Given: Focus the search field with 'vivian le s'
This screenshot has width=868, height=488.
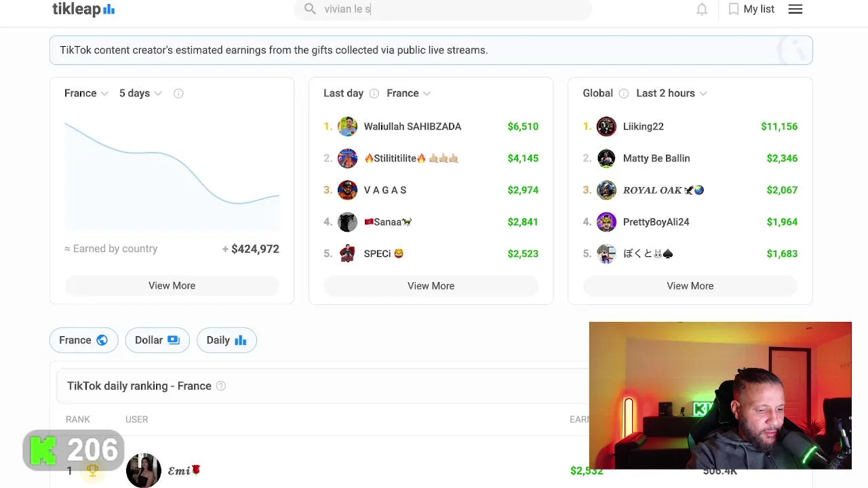Looking at the screenshot, I should click(x=443, y=9).
